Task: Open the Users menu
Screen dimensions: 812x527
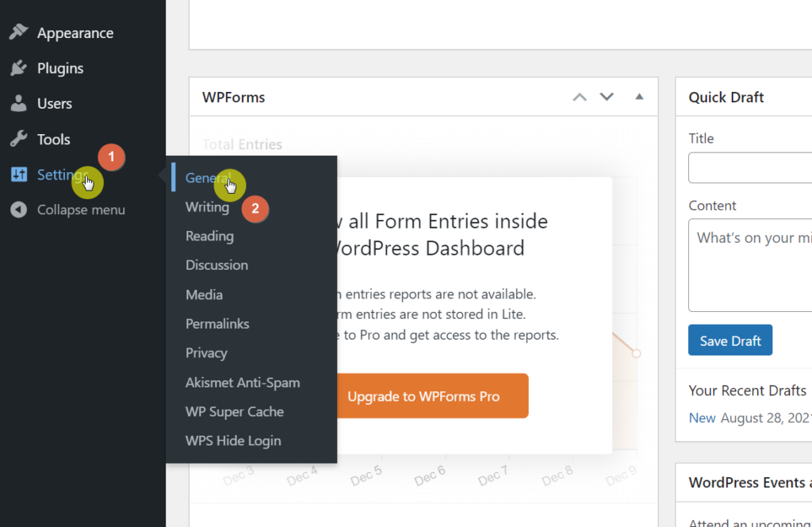Action: [x=55, y=104]
